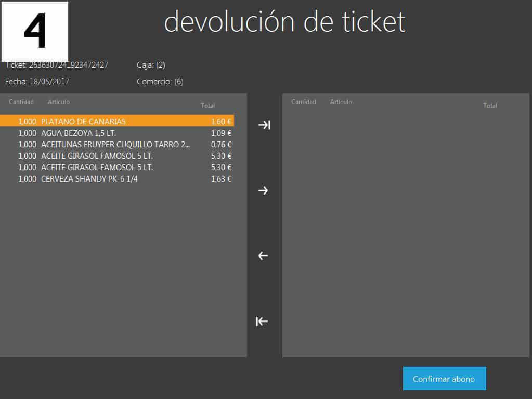Click the move-all-left arrow icon
This screenshot has height=399, width=532.
click(262, 321)
